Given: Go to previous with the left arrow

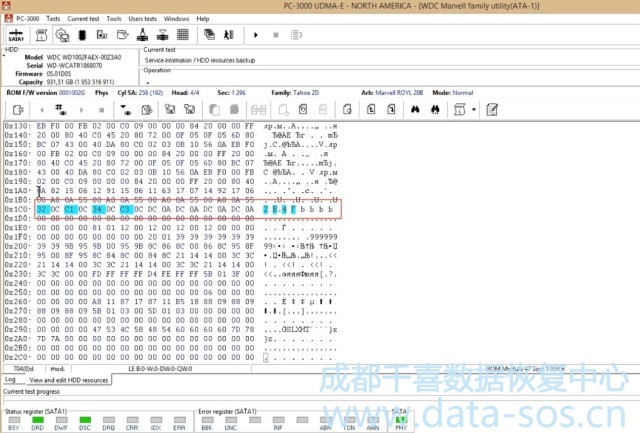Looking at the screenshot, I should pos(42,110).
